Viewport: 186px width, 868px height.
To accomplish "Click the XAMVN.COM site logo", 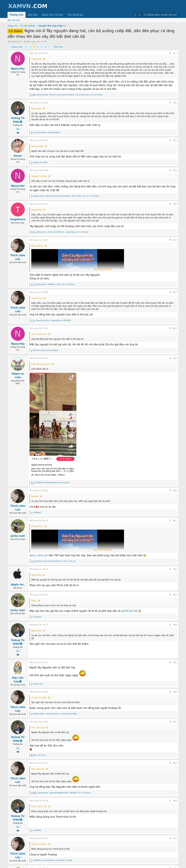I will point(28,6).
